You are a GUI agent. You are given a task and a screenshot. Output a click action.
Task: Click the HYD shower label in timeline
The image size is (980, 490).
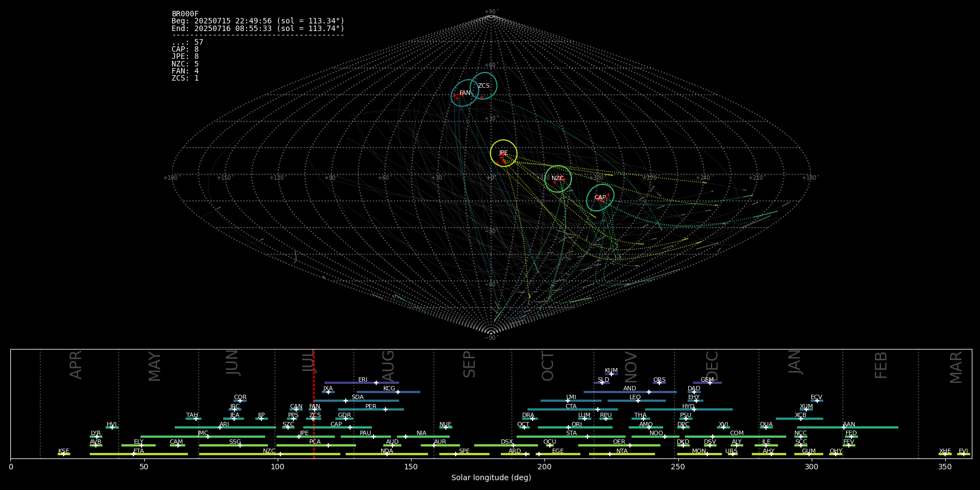689,407
